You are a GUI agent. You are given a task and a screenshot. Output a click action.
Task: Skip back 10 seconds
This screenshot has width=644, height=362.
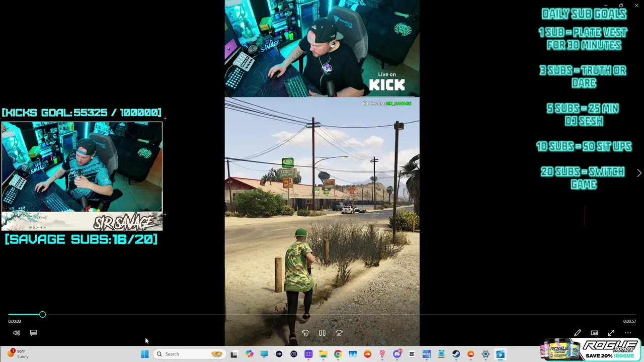[x=305, y=333]
